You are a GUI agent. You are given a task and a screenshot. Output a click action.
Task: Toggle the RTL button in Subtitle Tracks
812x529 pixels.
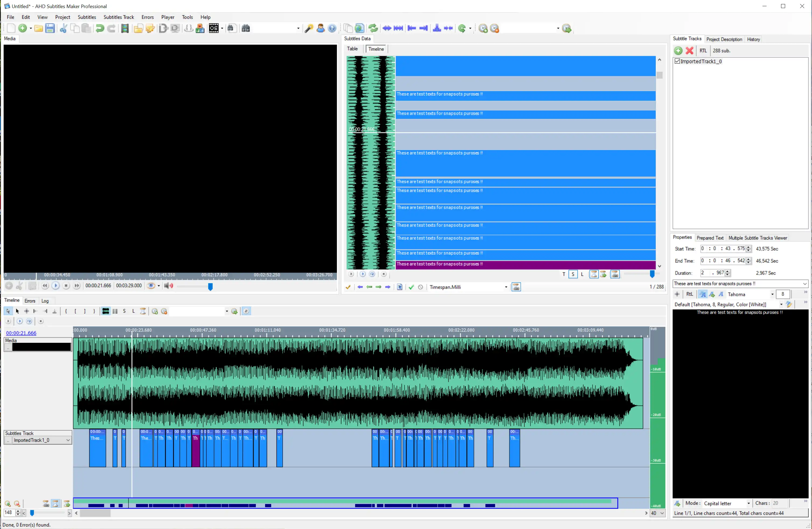point(703,51)
